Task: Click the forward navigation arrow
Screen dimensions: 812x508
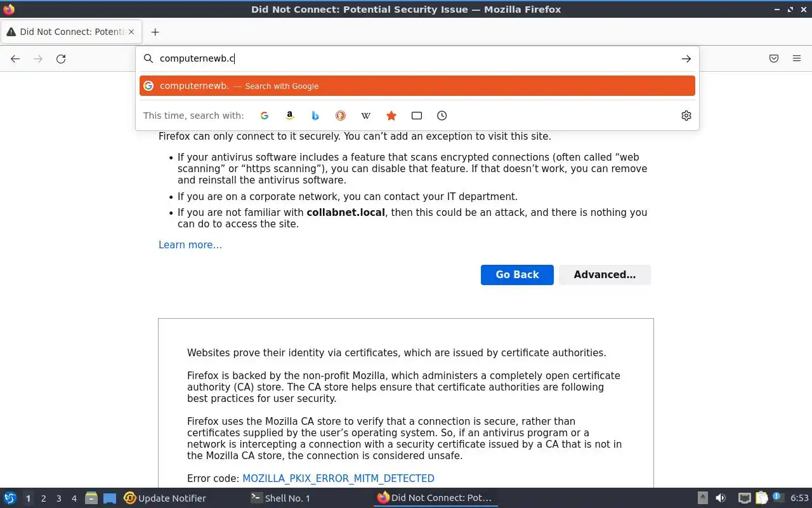Action: 38,58
